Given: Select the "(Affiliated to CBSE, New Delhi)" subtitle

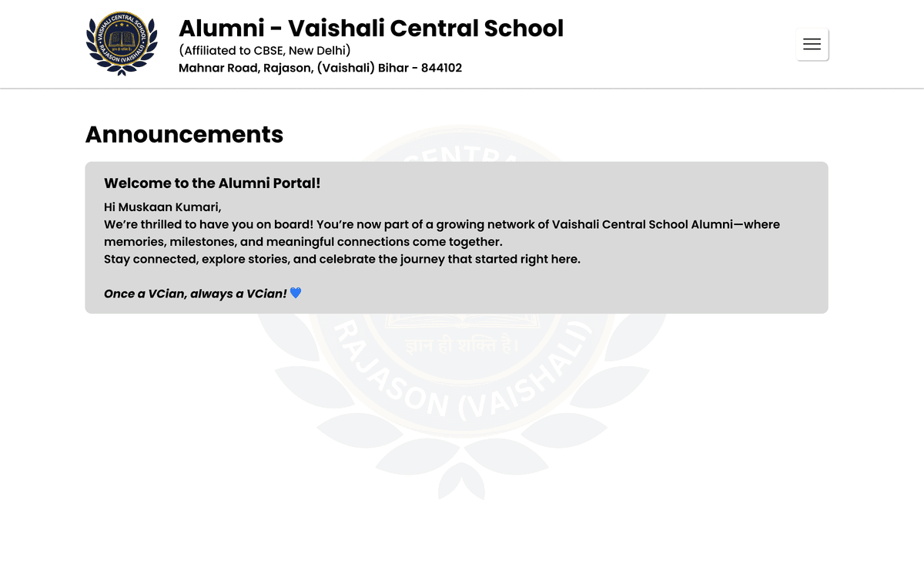Looking at the screenshot, I should pos(264,51).
